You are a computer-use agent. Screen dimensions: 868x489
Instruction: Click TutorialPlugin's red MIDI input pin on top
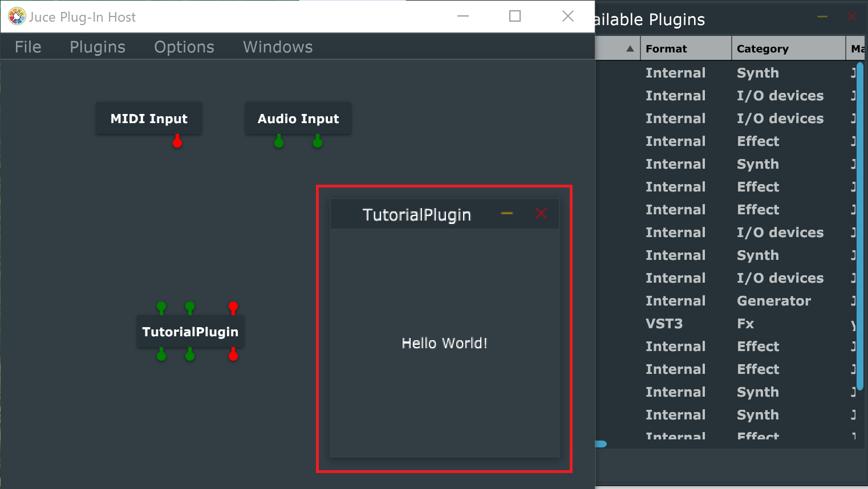tap(233, 307)
